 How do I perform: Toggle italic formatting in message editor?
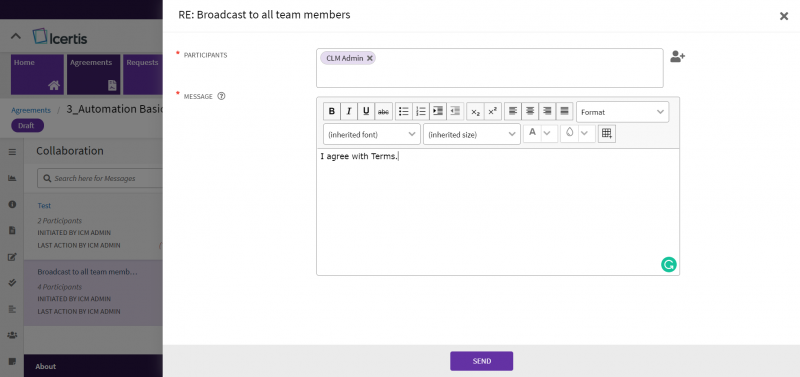[x=349, y=112]
